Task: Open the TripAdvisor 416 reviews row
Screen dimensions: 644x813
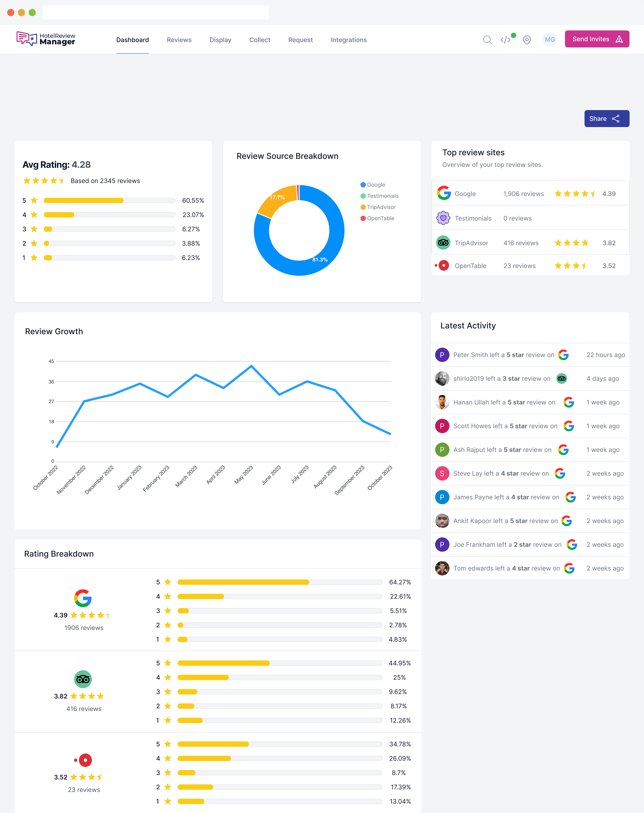Action: (x=530, y=243)
